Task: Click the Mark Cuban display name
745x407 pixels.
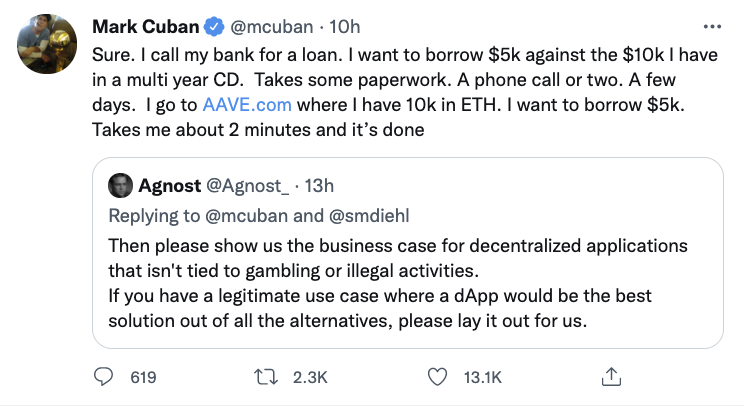Action: [145, 27]
